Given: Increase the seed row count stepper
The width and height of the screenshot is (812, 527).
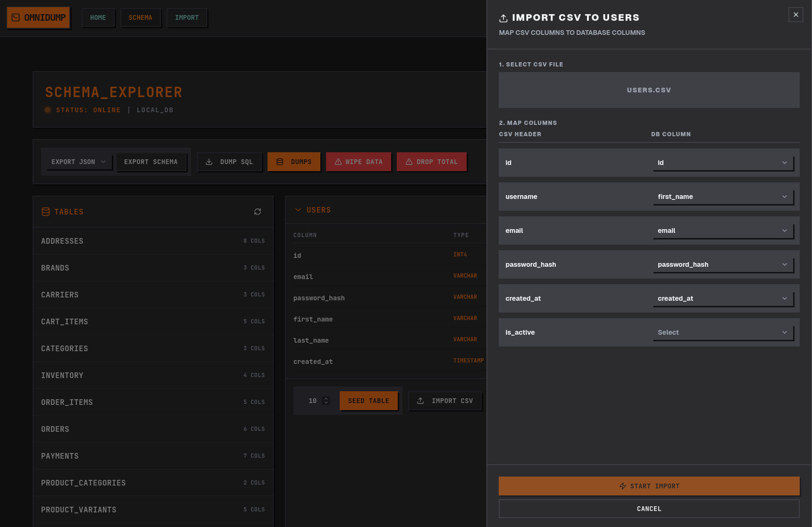Looking at the screenshot, I should (x=325, y=398).
